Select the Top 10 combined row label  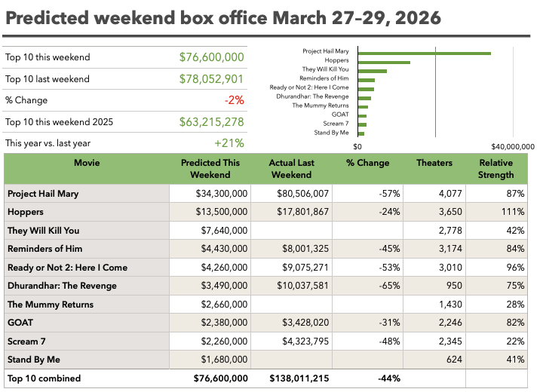point(44,378)
